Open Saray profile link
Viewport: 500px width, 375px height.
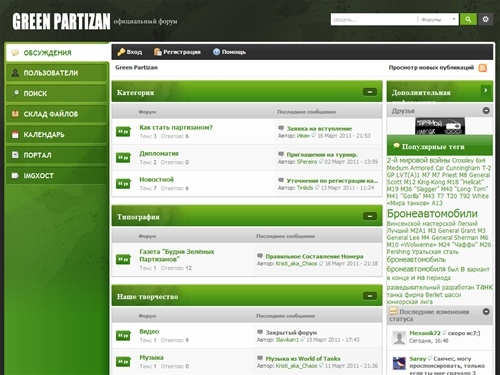click(x=418, y=359)
